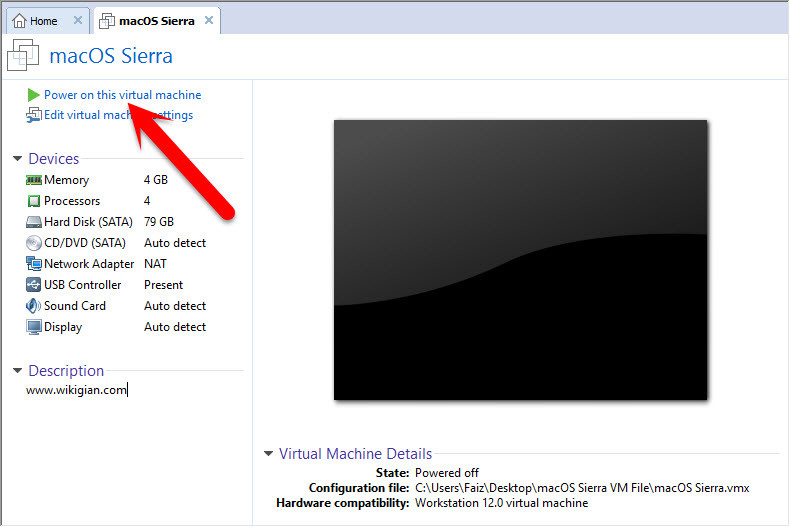
Task: Close the Home tab
Action: click(78, 20)
